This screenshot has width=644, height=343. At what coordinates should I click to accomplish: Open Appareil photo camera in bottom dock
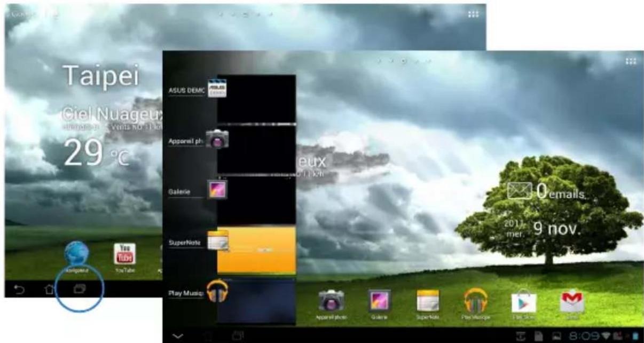(331, 301)
